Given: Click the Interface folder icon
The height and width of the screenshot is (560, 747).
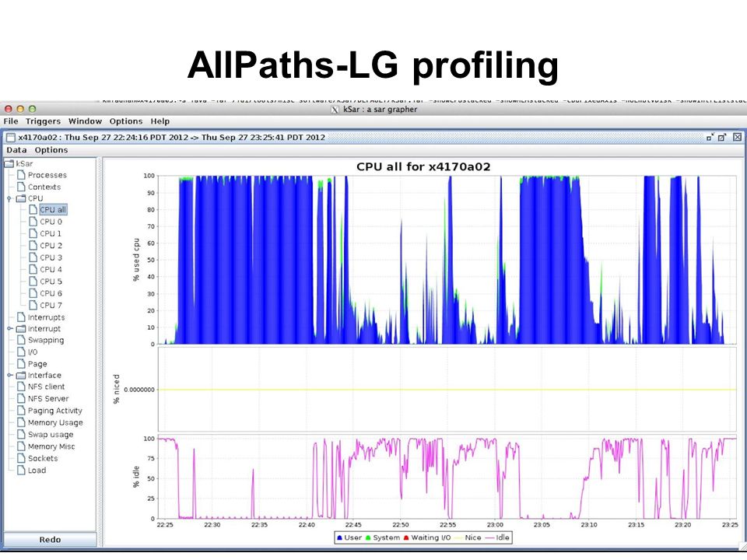Looking at the screenshot, I should coord(21,375).
